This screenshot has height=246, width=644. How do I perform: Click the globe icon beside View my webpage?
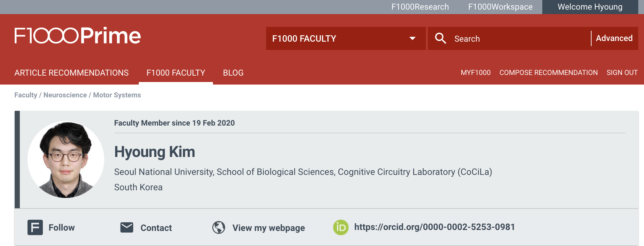pos(219,228)
